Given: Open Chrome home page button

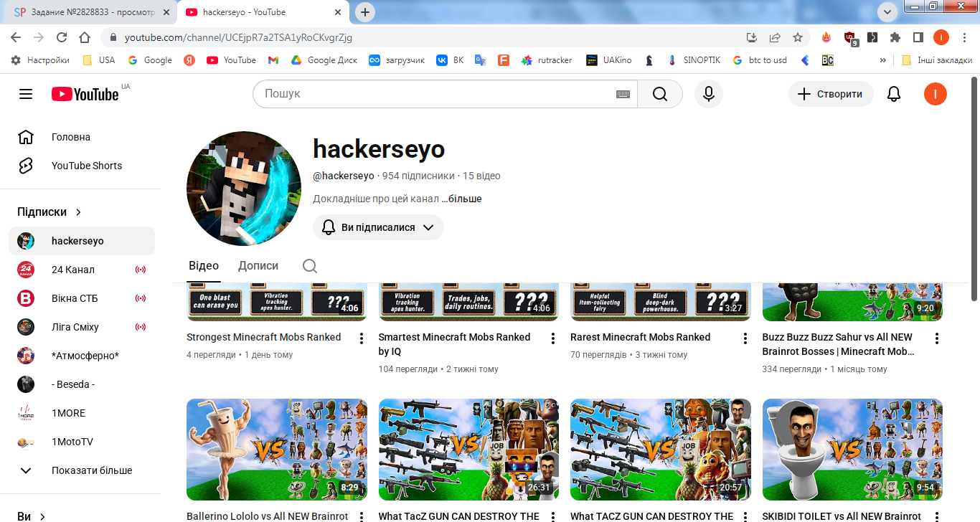Looking at the screenshot, I should tap(85, 37).
